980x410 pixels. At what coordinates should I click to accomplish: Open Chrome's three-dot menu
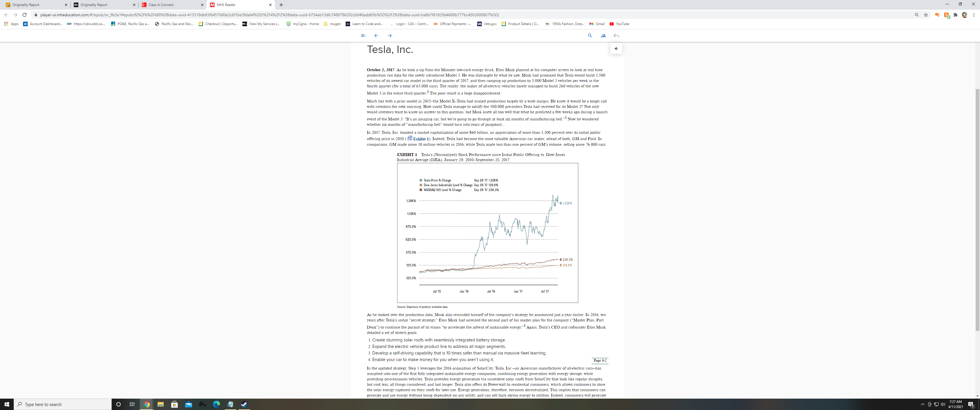[x=973, y=15]
